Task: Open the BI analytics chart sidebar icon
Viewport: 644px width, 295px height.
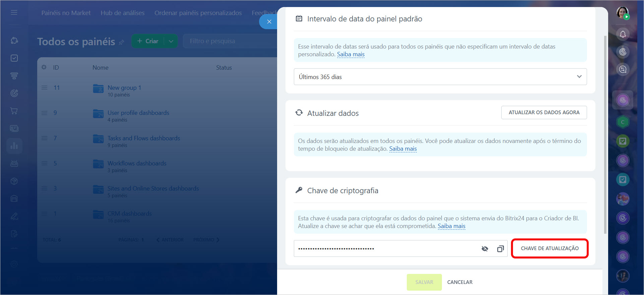Action: pos(14,146)
